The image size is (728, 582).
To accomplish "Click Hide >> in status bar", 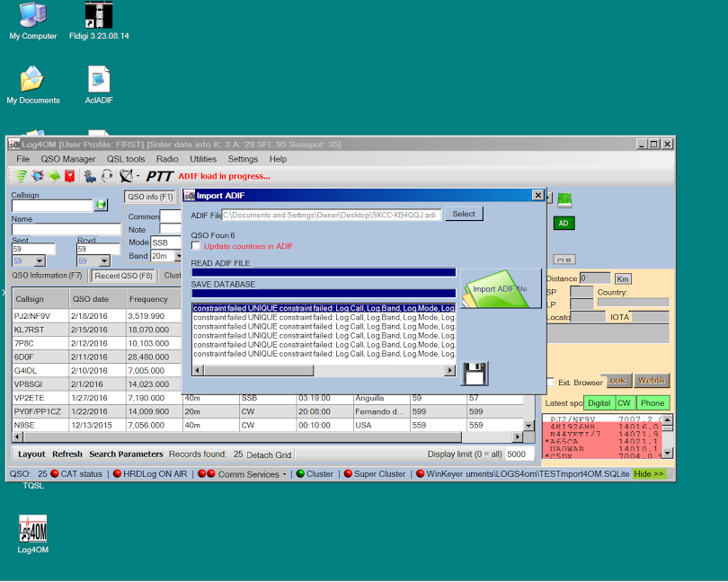I will 649,474.
